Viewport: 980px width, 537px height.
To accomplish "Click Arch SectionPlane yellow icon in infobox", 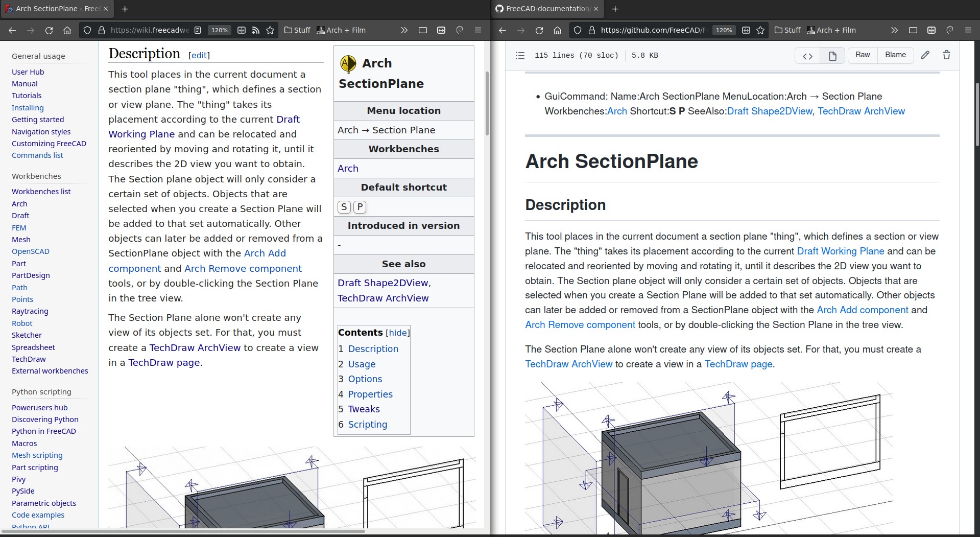I will point(348,64).
